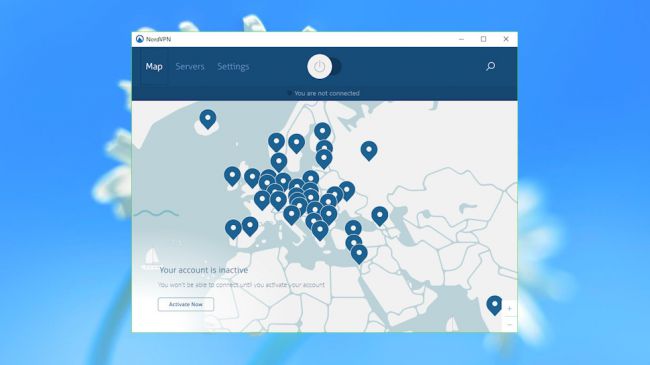Toggle the VPN power connect switch
The height and width of the screenshot is (365, 650).
click(x=324, y=66)
